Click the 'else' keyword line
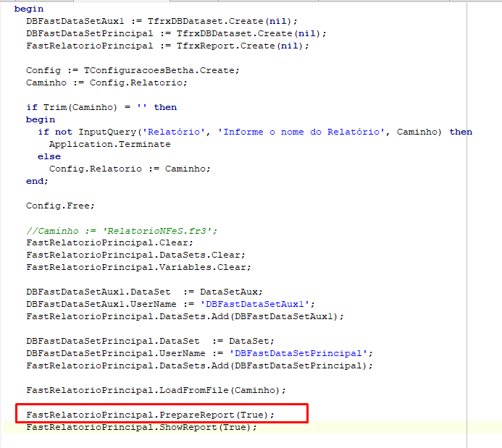Viewport: 502px width, 448px height. click(x=49, y=156)
